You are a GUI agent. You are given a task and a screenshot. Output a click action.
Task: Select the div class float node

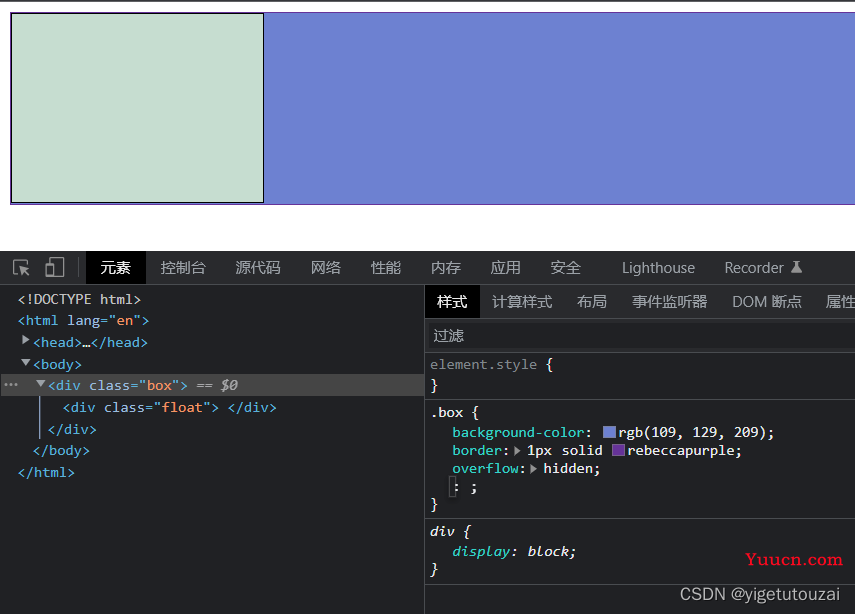coord(169,407)
